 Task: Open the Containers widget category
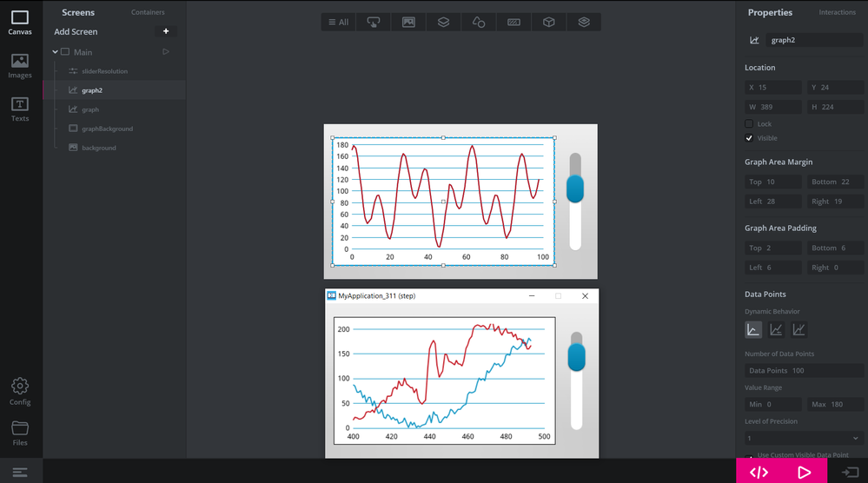click(x=443, y=22)
